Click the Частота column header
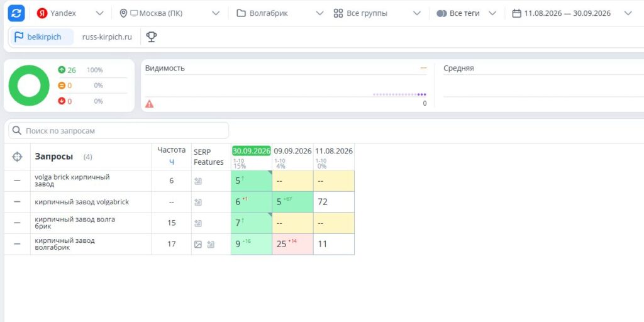This screenshot has width=644, height=322. point(172,150)
